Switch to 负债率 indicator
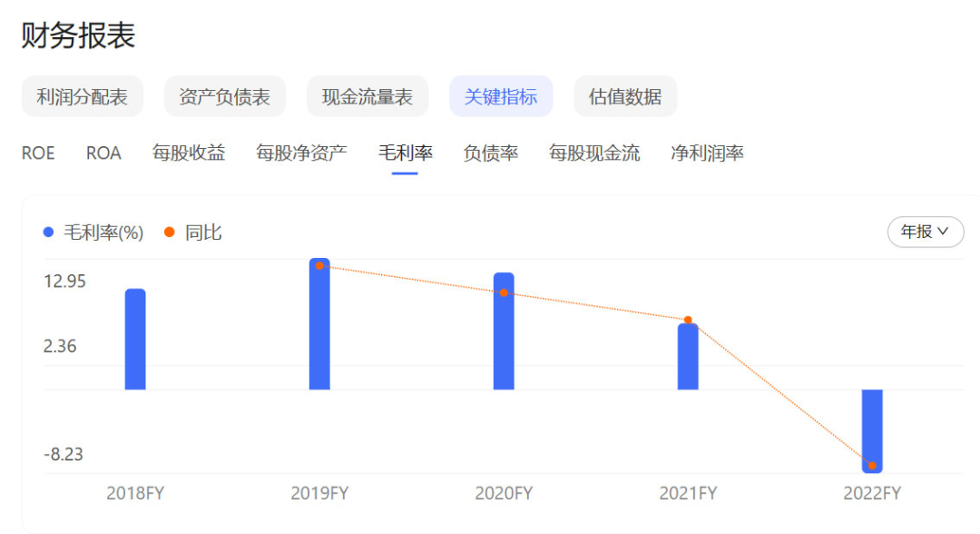The height and width of the screenshot is (534, 980). (x=491, y=153)
